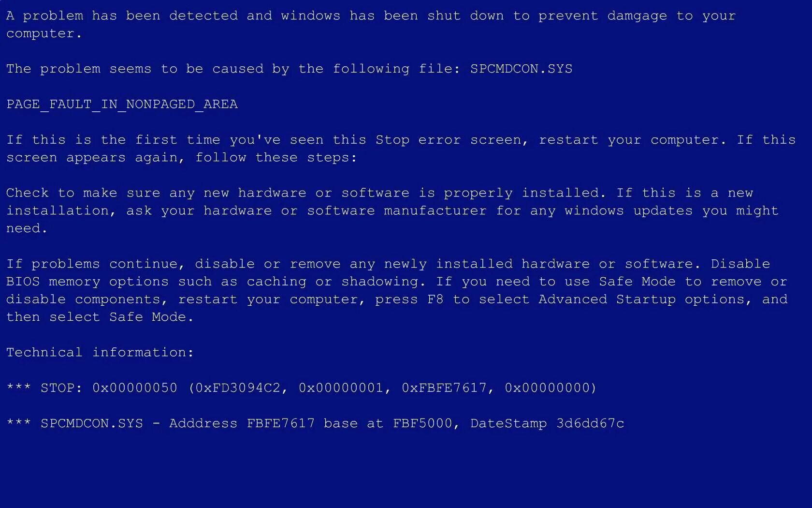The height and width of the screenshot is (508, 812).
Task: Click the base address FBF5000
Action: pos(422,423)
